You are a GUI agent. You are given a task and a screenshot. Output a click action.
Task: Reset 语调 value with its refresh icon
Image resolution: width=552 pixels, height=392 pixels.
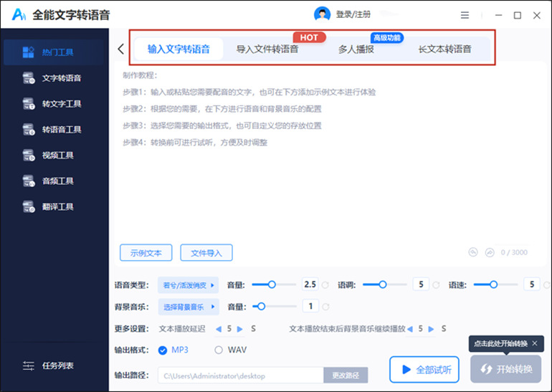(436, 285)
